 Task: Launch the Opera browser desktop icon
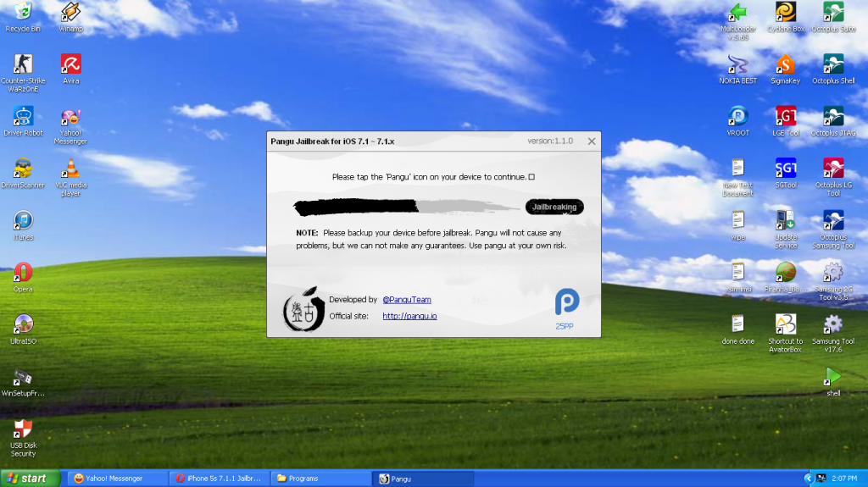23,273
